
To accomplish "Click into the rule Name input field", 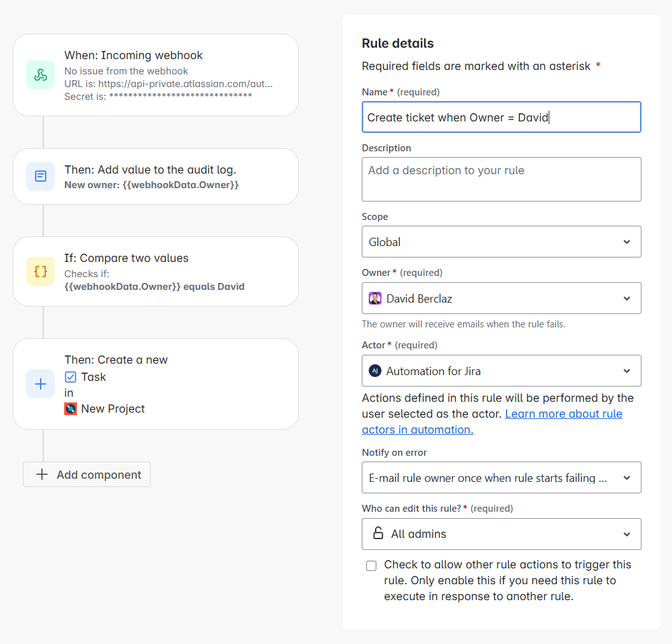I will tap(501, 117).
